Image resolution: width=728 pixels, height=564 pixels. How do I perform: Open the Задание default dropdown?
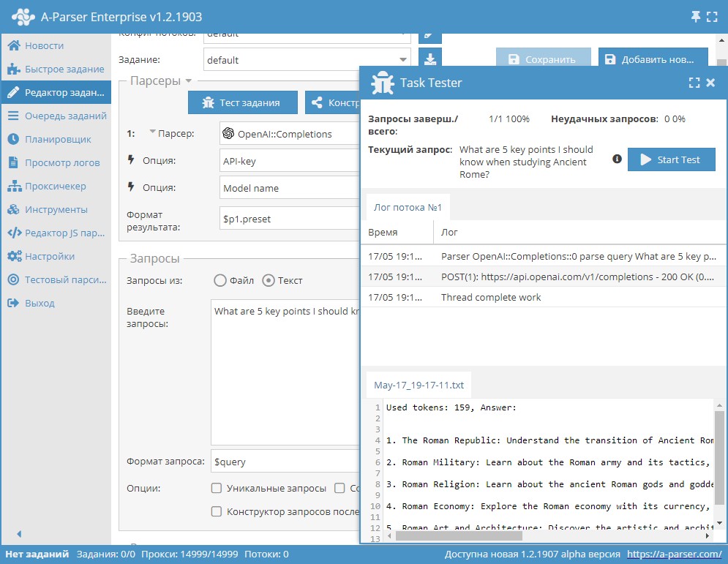pyautogui.click(x=403, y=60)
